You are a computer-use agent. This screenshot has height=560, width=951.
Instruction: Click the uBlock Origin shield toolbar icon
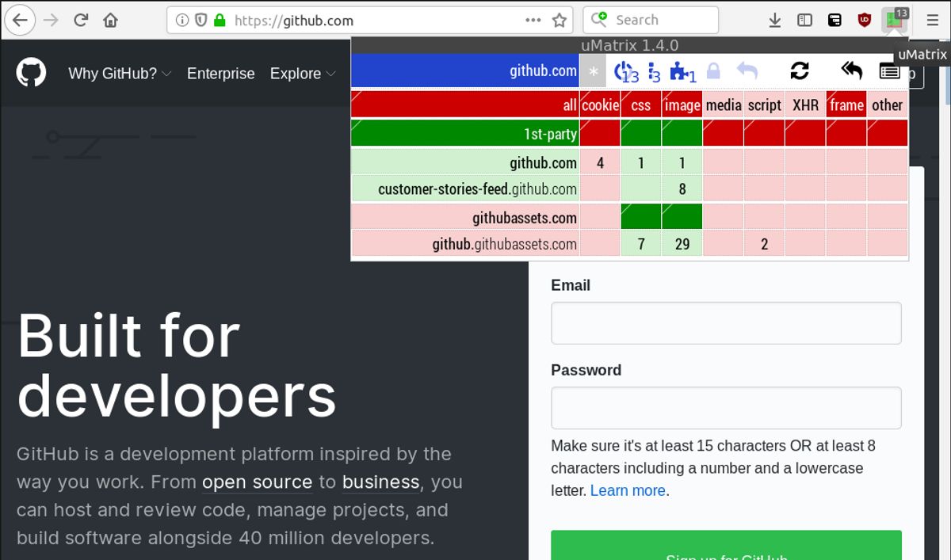coord(865,21)
